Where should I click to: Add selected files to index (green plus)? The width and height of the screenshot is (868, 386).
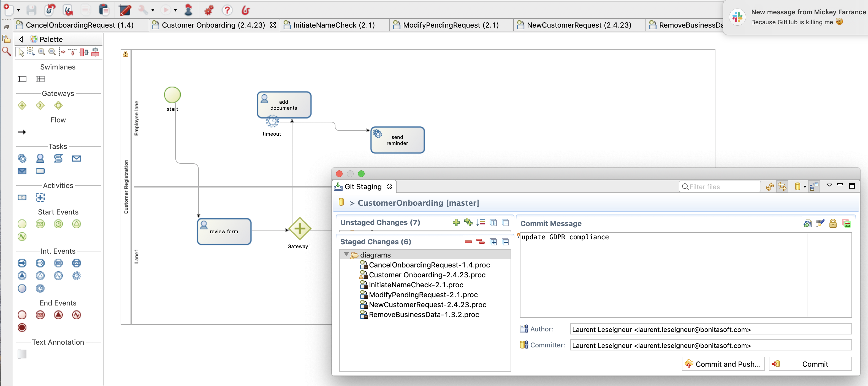456,222
